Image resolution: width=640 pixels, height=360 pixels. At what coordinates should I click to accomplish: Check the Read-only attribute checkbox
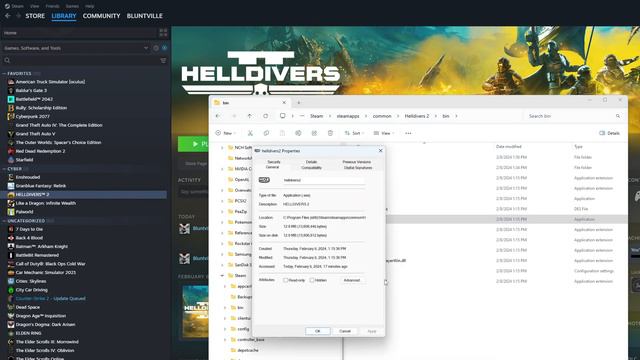[x=286, y=280]
